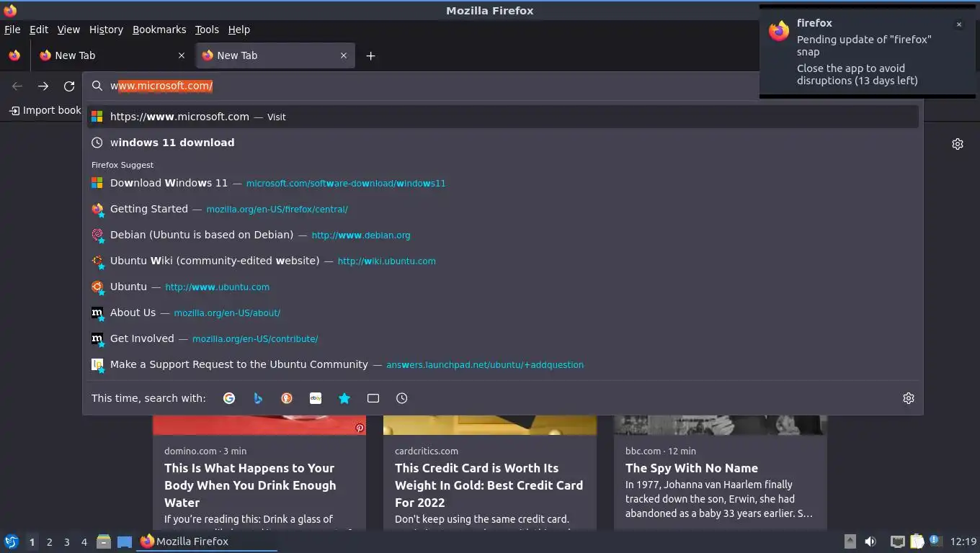Click Import bookmarks toolbar button
The image size is (980, 553).
click(45, 110)
